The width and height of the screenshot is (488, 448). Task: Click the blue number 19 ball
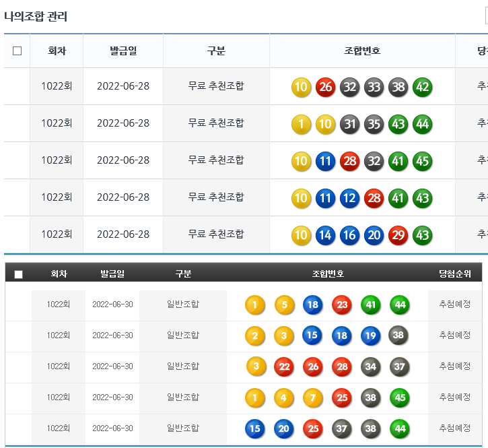point(371,335)
